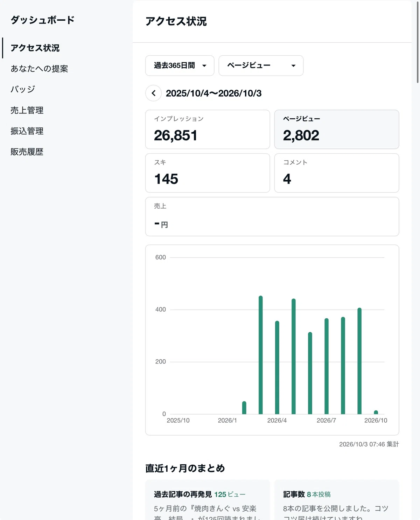Click the 記事数 8本投稿 summary card
Screen dimensions: 420x520
coord(337,500)
